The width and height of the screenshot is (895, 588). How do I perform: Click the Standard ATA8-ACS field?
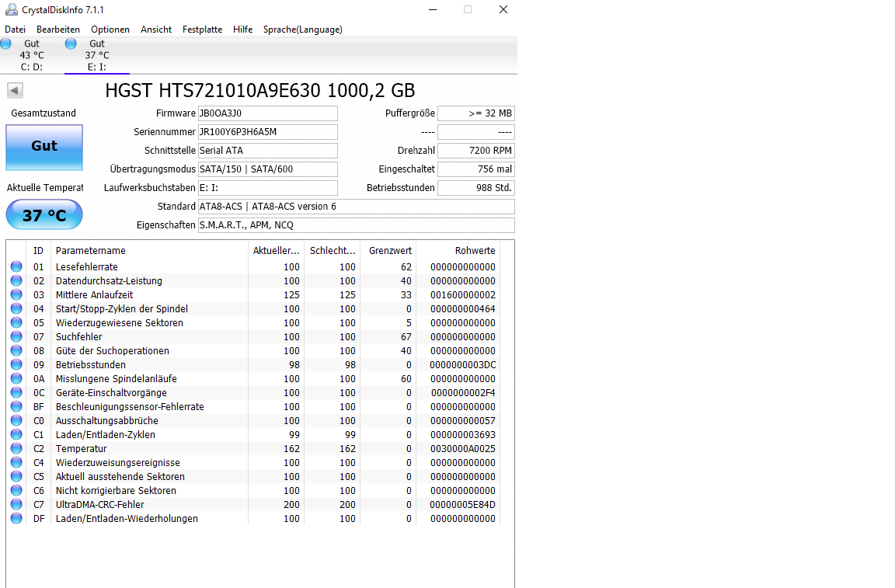click(x=356, y=207)
